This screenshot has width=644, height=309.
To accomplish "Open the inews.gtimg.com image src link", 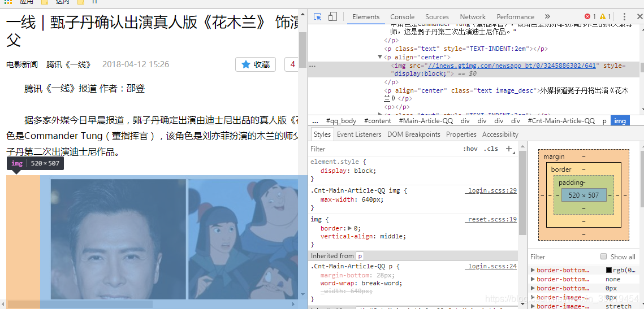I will tap(512, 66).
